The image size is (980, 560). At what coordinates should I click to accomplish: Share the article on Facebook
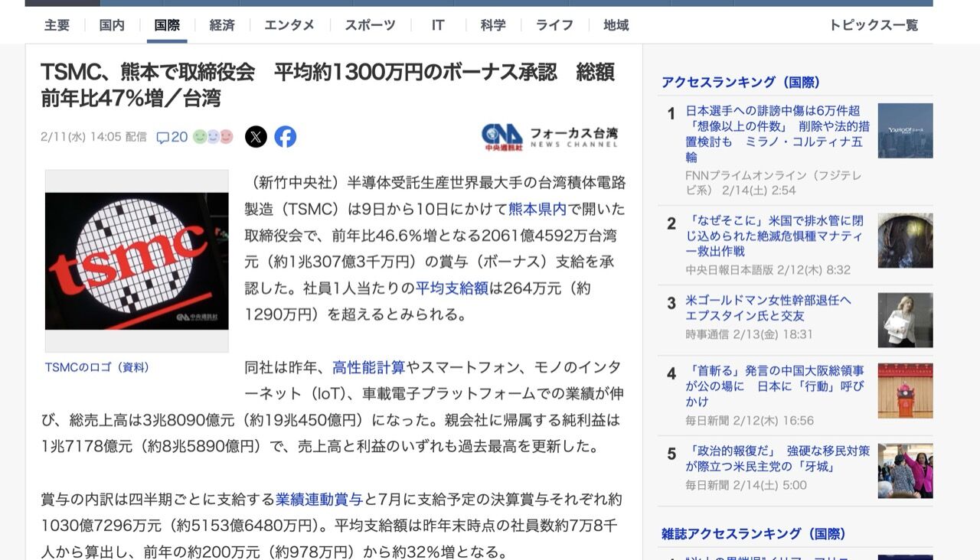(x=286, y=137)
